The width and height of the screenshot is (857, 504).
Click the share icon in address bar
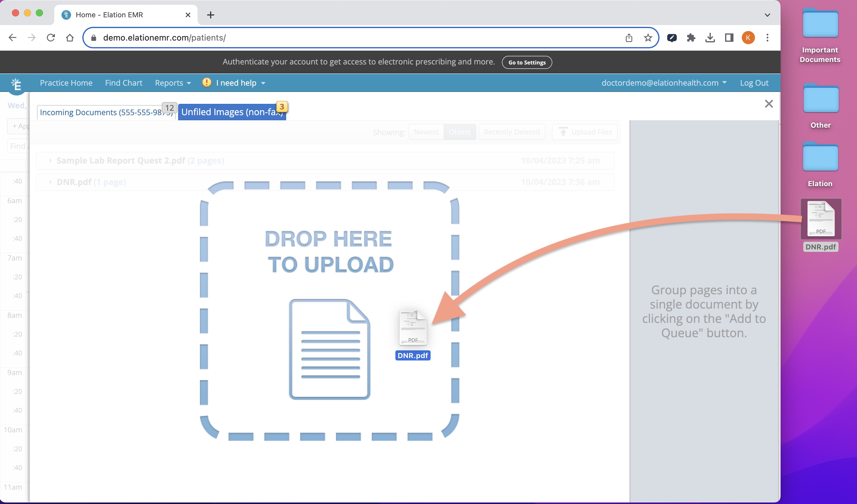tap(629, 38)
